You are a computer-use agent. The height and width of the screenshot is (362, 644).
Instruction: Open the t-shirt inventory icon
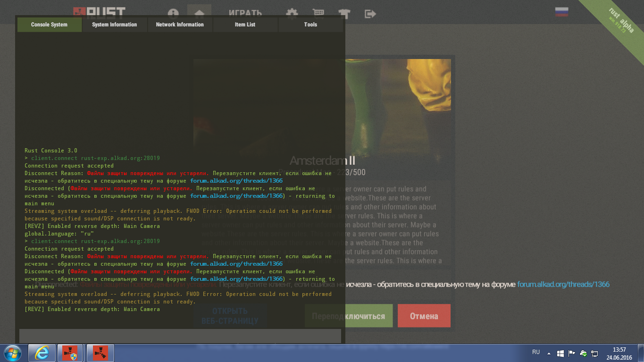[345, 14]
